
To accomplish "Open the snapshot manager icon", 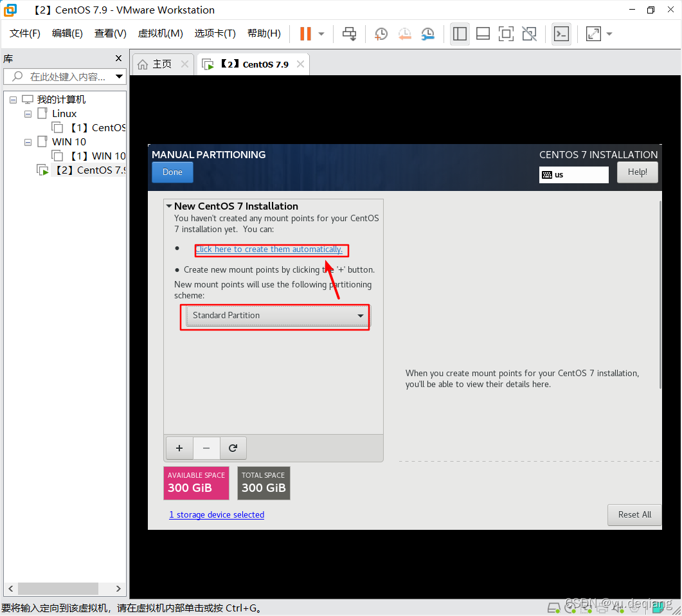I will (428, 33).
